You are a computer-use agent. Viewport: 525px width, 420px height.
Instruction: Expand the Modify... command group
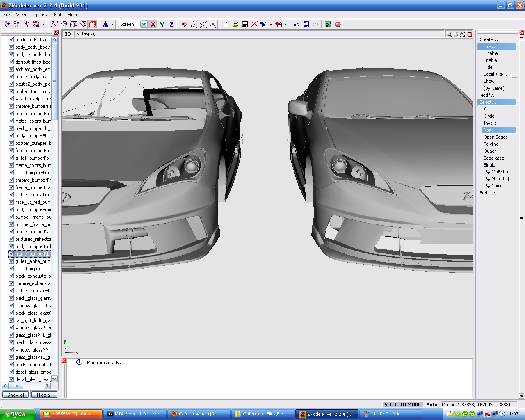point(488,95)
